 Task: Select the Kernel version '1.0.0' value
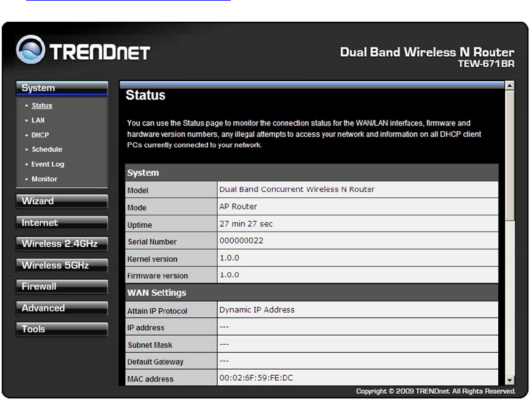[x=229, y=258]
